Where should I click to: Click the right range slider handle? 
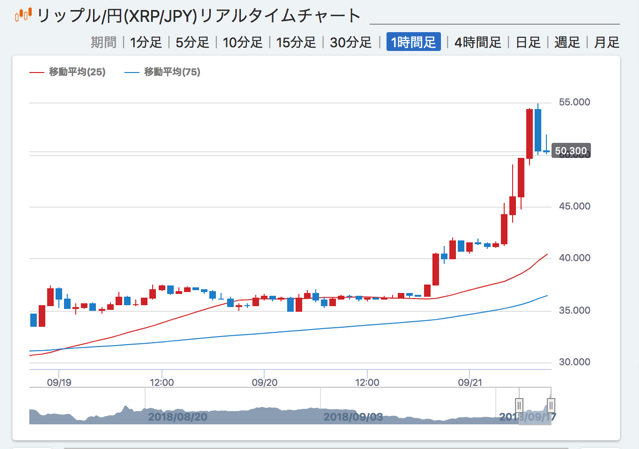(551, 406)
